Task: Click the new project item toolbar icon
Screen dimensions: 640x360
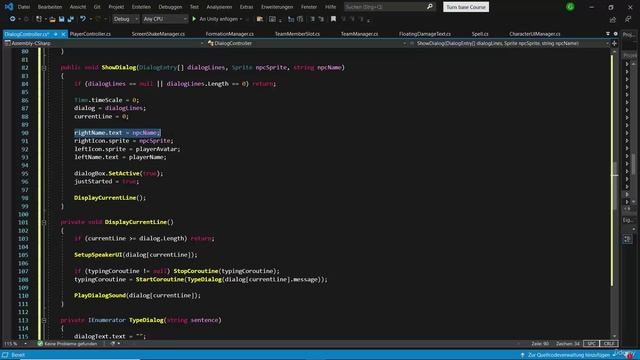Action: (x=38, y=19)
